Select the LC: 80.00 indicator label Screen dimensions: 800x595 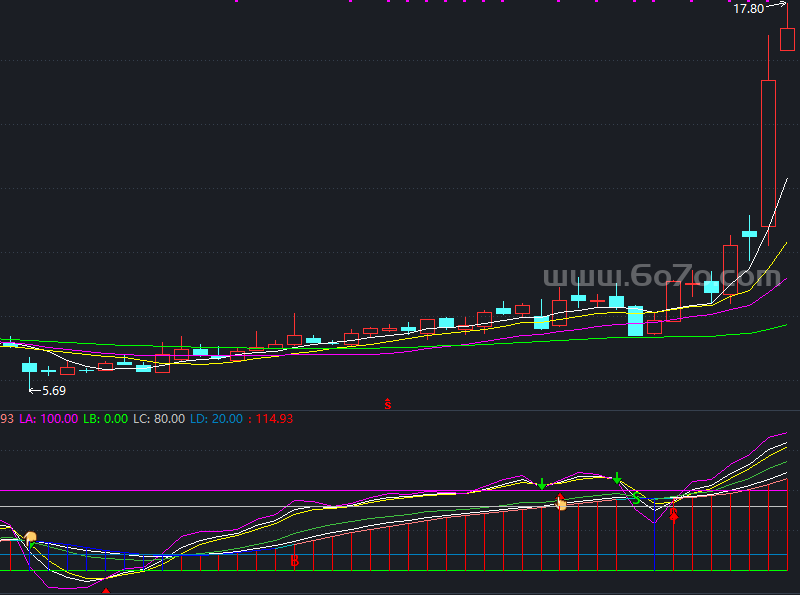coord(158,419)
